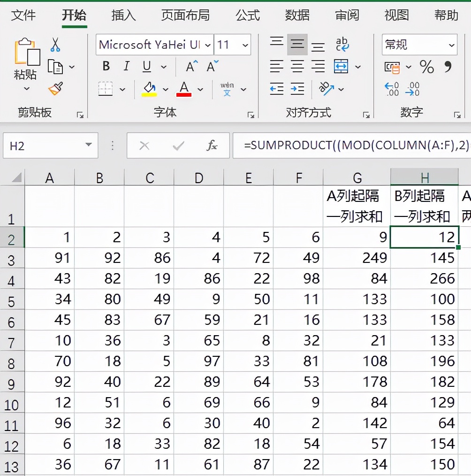
Task: Increase decimal places
Action: [392, 89]
